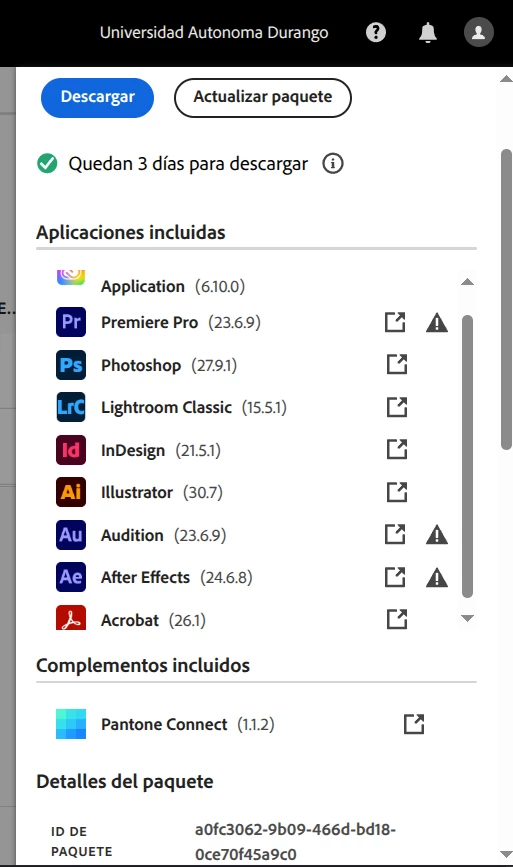Click the panel scrollbar up arrow

coord(506,79)
